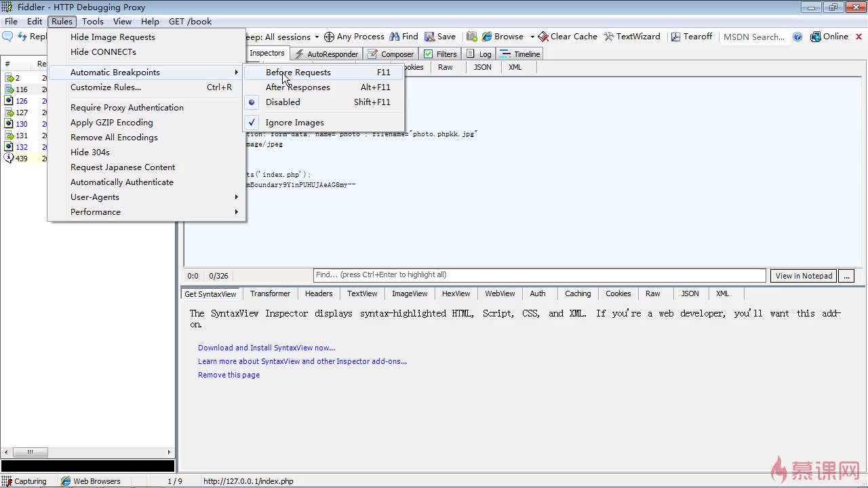Click MSDN Search box
Viewport: 868px width, 488px height.
click(x=753, y=37)
